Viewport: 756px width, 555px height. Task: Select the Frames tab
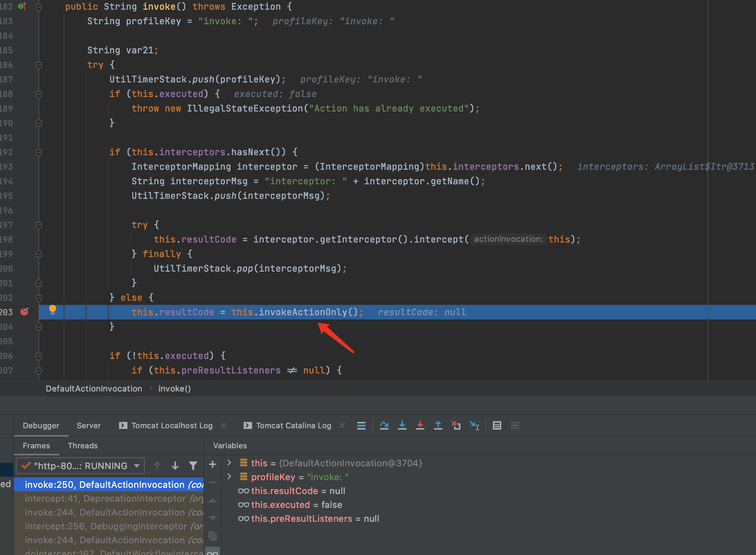[36, 446]
